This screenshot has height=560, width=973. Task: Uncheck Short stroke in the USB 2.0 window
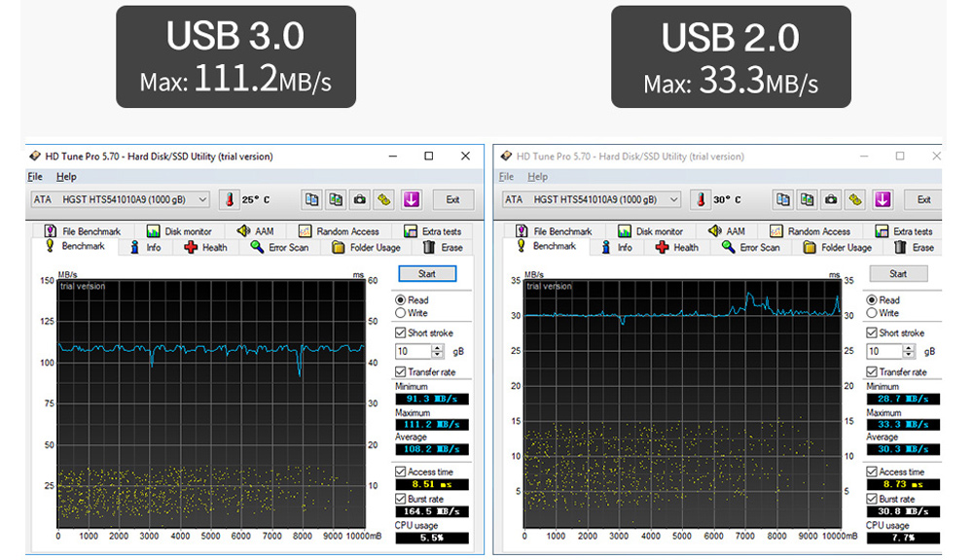[873, 332]
